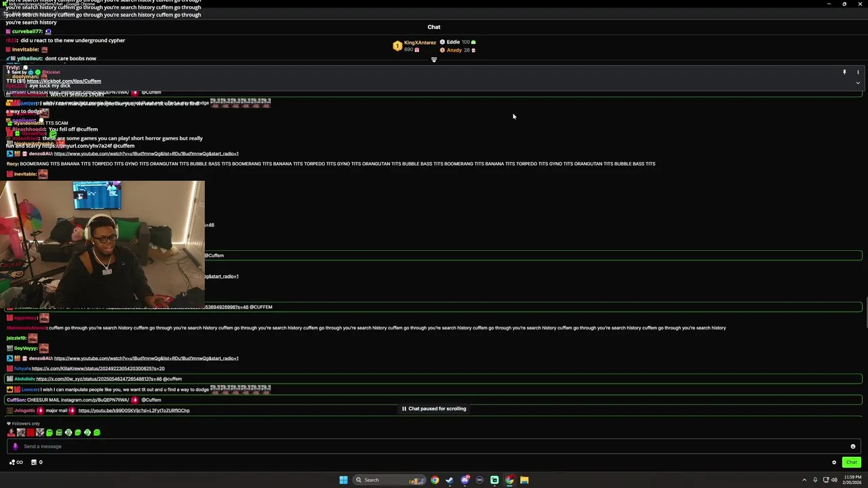Screen dimensions: 868x488
Task: Click the number one rank badge
Action: click(x=397, y=46)
